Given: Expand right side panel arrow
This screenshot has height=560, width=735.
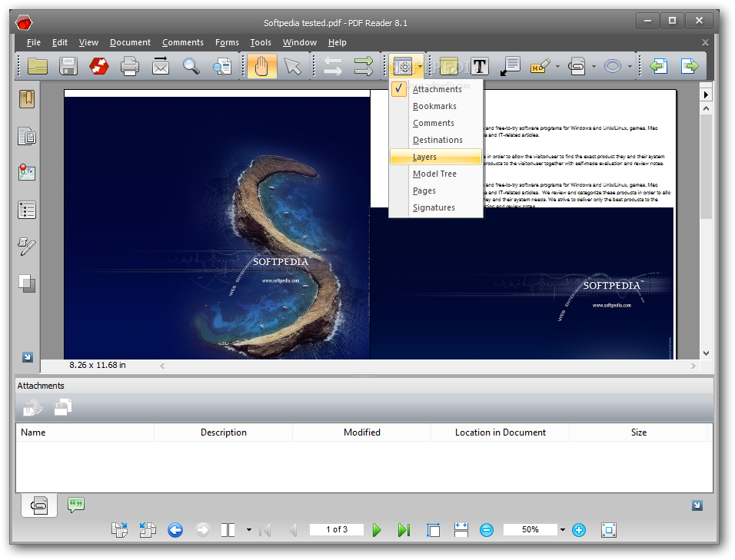Looking at the screenshot, I should pos(706,95).
